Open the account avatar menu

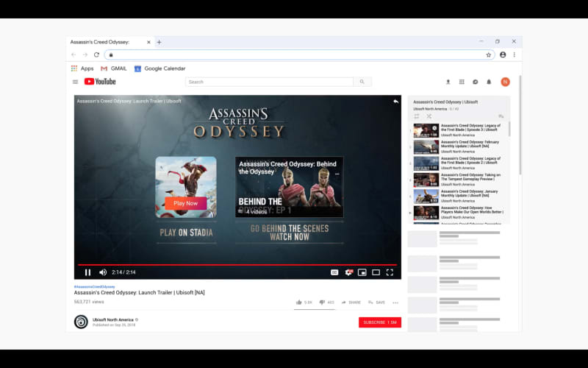(x=505, y=82)
